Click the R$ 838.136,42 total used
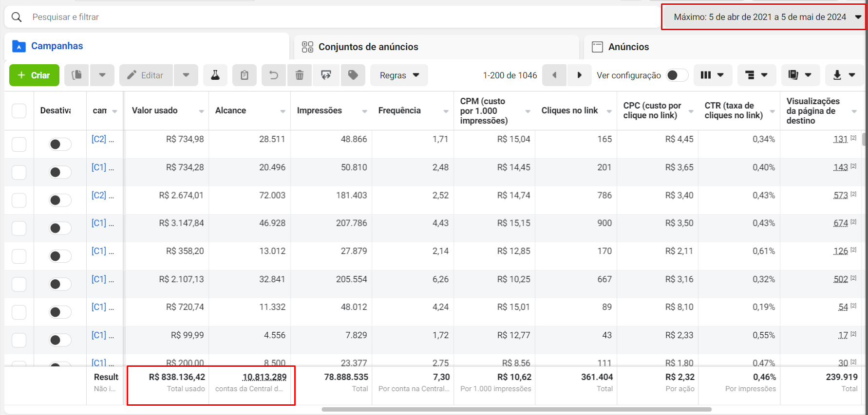 tap(177, 377)
